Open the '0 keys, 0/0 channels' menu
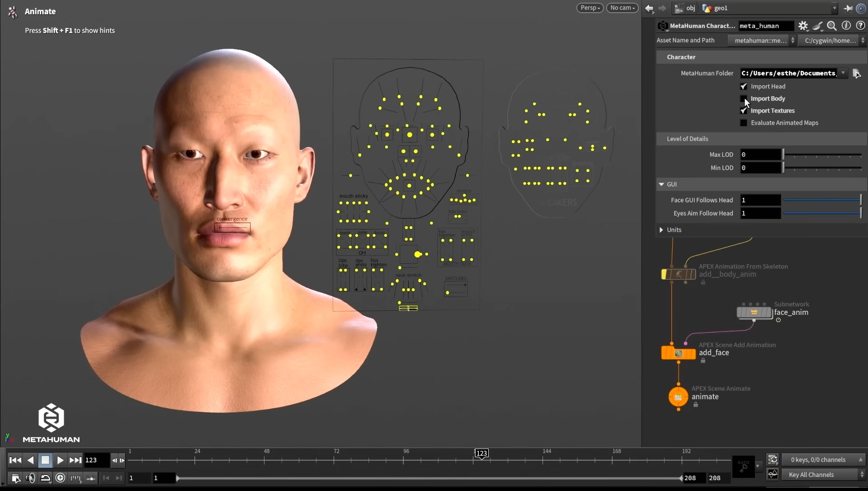This screenshot has height=491, width=868. [823, 459]
